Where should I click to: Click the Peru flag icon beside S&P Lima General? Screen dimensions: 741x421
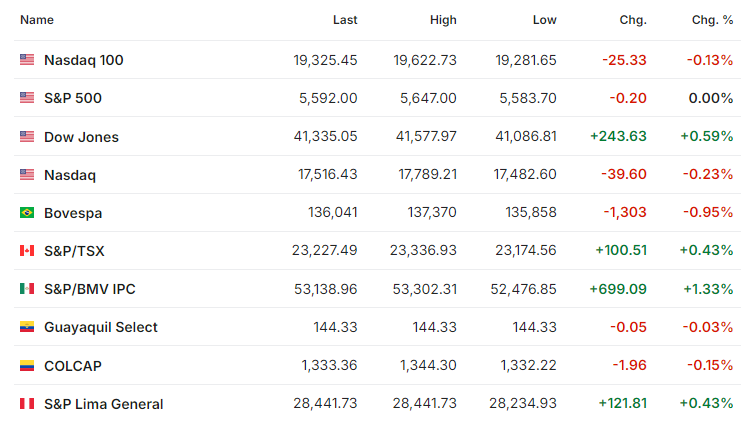[x=27, y=404]
